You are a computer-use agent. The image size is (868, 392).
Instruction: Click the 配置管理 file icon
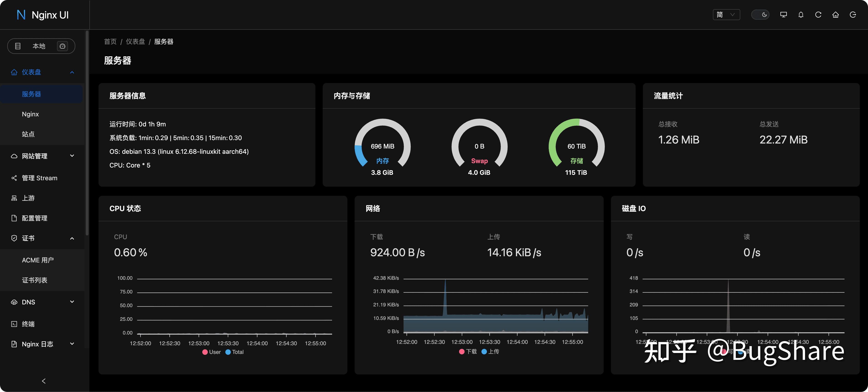(14, 218)
